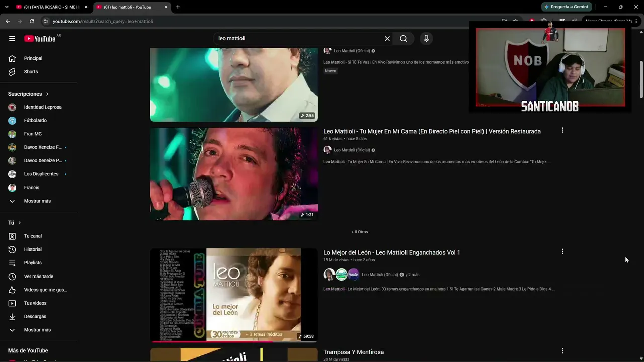Click the y 2 más collaborators link
This screenshot has height=362, width=644.
pyautogui.click(x=412, y=275)
